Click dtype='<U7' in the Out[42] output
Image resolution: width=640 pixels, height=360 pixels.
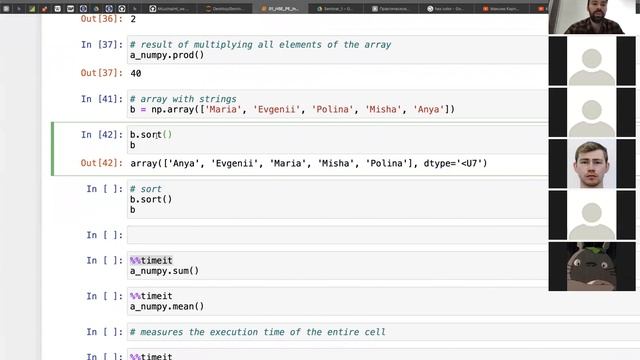tap(453, 163)
